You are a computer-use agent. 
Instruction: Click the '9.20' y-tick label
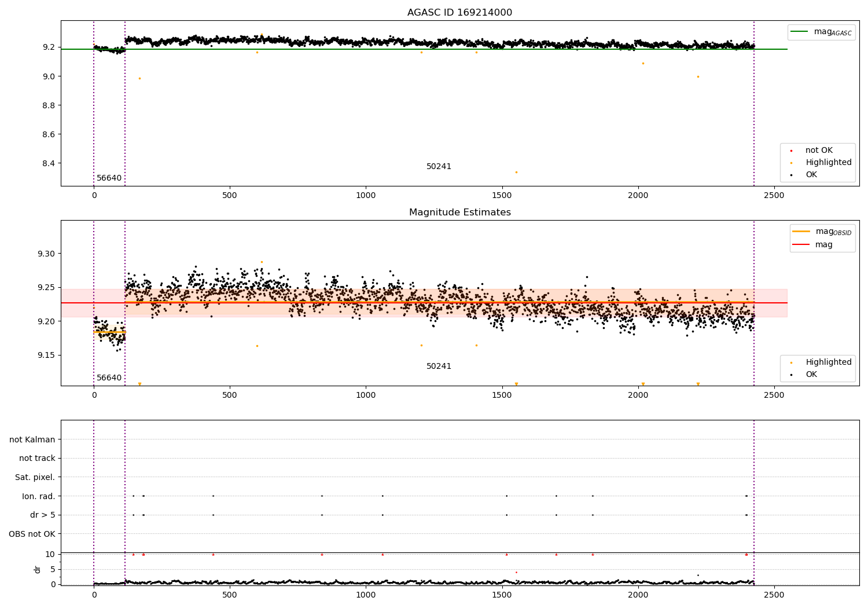(47, 321)
